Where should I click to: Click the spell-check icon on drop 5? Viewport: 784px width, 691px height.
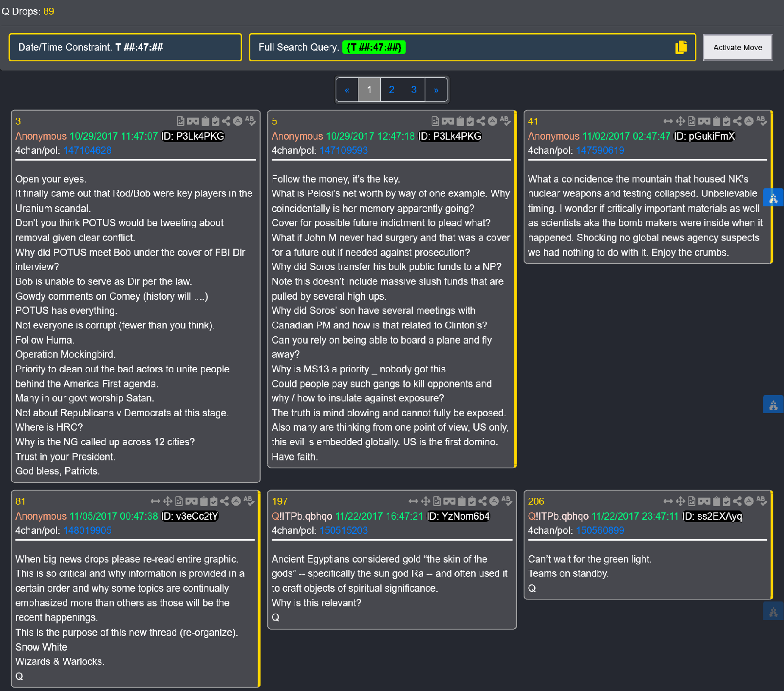(x=505, y=121)
